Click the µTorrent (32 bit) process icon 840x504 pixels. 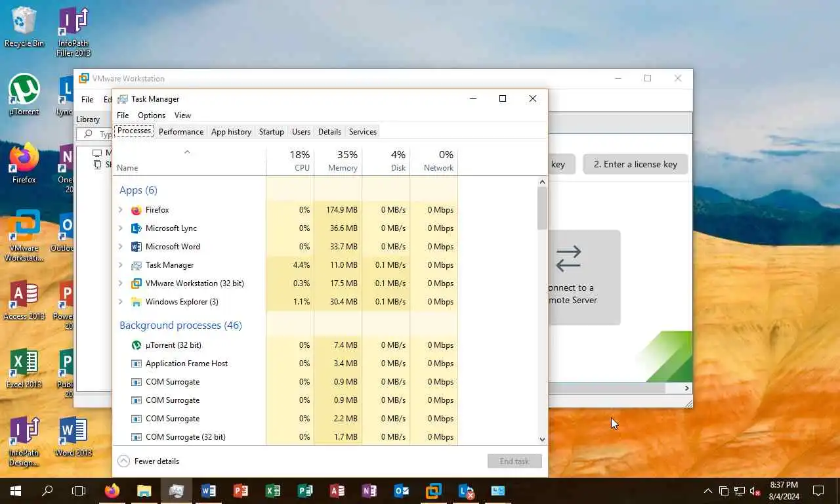[136, 345]
